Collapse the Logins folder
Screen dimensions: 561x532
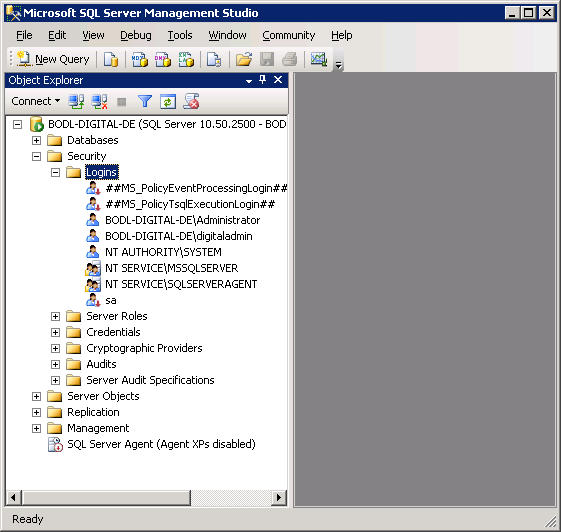(x=55, y=173)
